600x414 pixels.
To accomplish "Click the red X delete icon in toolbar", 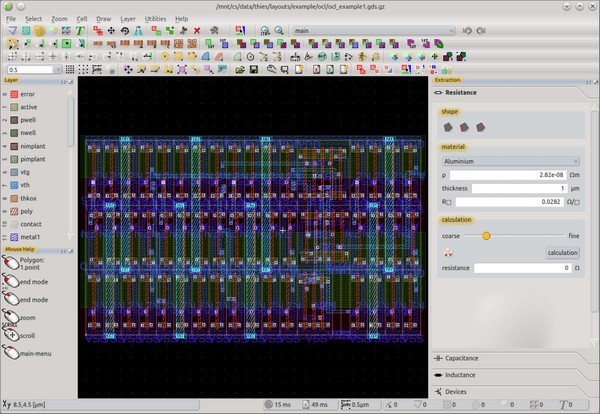I will click(197, 31).
